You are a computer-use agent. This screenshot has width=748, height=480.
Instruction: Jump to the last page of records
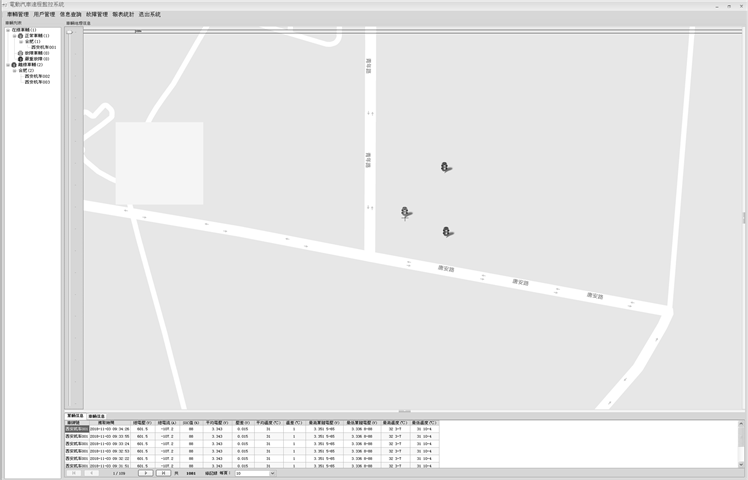163,473
